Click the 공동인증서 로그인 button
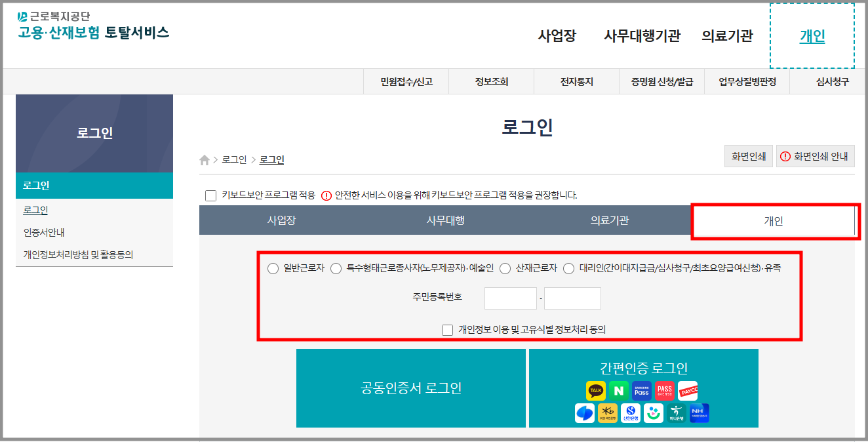The width and height of the screenshot is (868, 442). (x=411, y=388)
